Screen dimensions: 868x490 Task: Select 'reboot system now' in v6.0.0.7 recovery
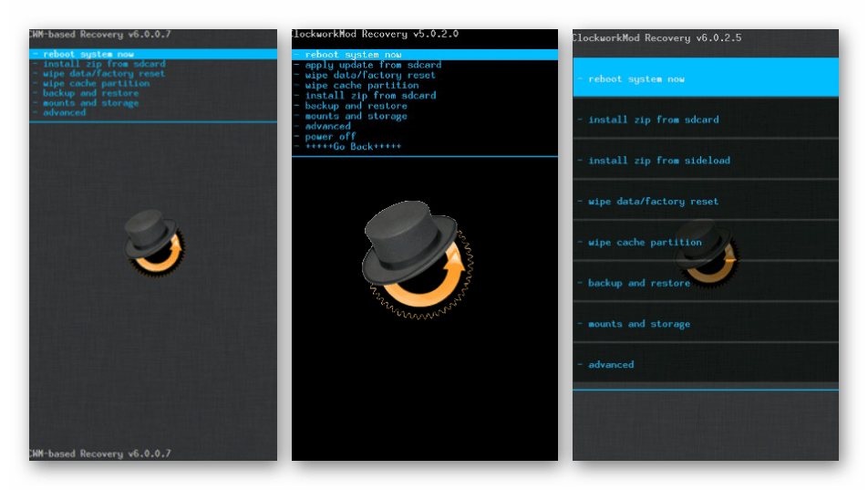pyautogui.click(x=153, y=54)
